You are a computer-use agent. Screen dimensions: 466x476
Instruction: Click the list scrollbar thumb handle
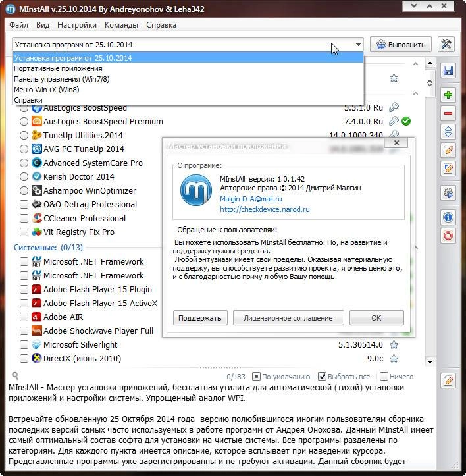tap(430, 83)
